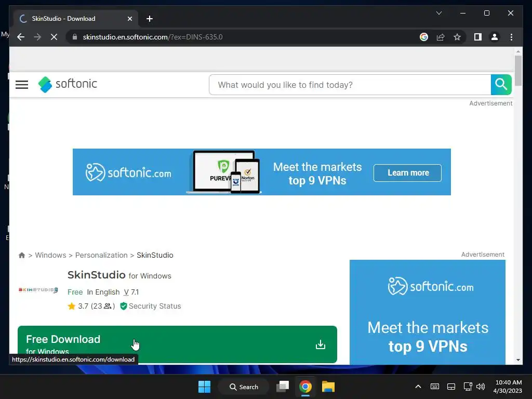Go back to the previous page
Screen dimensions: 532x399
coord(21,37)
